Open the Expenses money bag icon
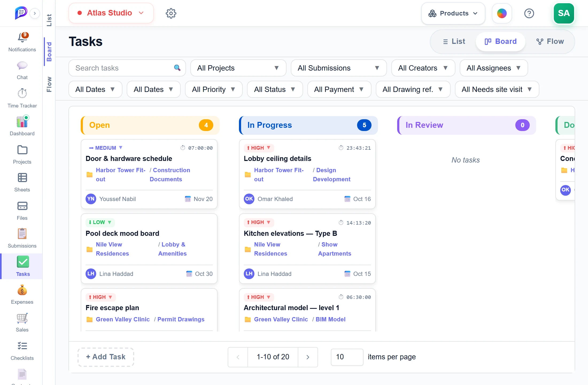This screenshot has height=385, width=588. point(22,290)
